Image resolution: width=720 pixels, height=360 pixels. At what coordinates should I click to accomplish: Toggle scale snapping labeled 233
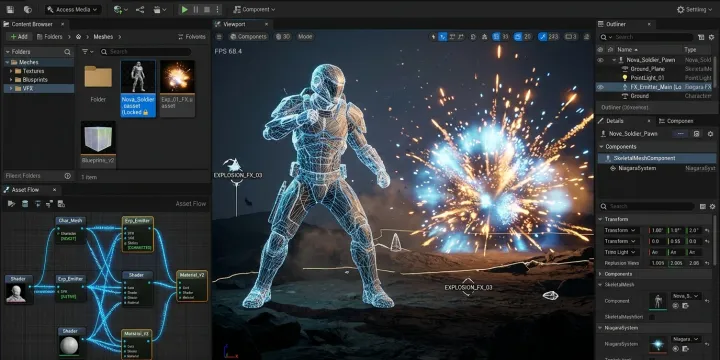pos(549,37)
